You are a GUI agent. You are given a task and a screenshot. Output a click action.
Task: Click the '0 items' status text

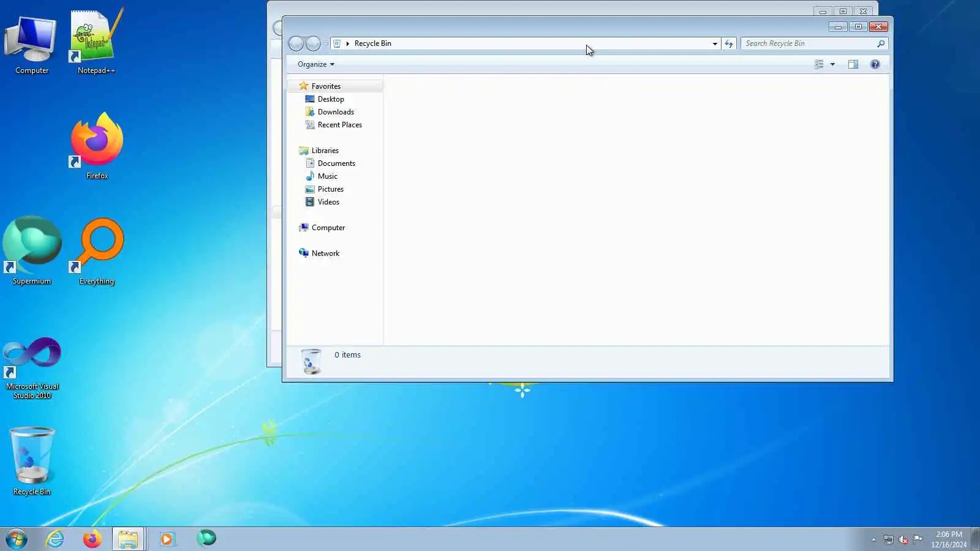pos(347,355)
